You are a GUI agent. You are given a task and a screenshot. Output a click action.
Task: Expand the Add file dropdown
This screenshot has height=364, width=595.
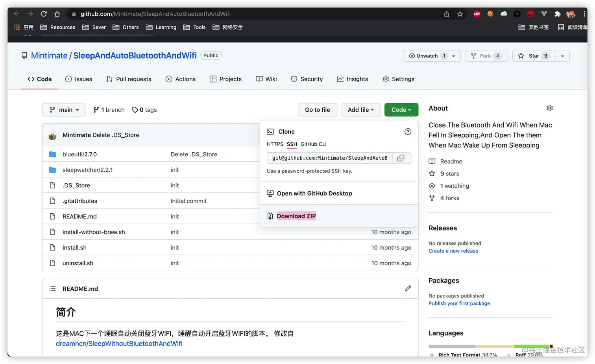[x=360, y=110]
